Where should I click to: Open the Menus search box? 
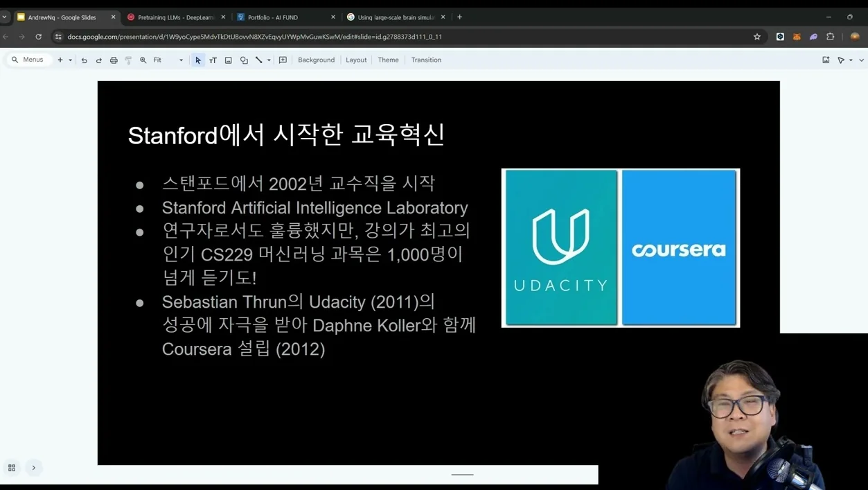coord(28,60)
